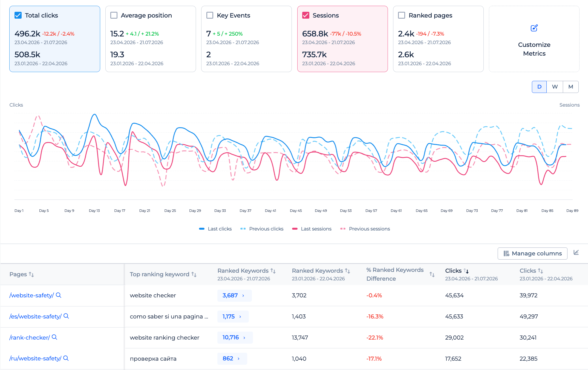Image resolution: width=588 pixels, height=370 pixels.
Task: Toggle Previous sessions legend series
Action: click(x=365, y=229)
